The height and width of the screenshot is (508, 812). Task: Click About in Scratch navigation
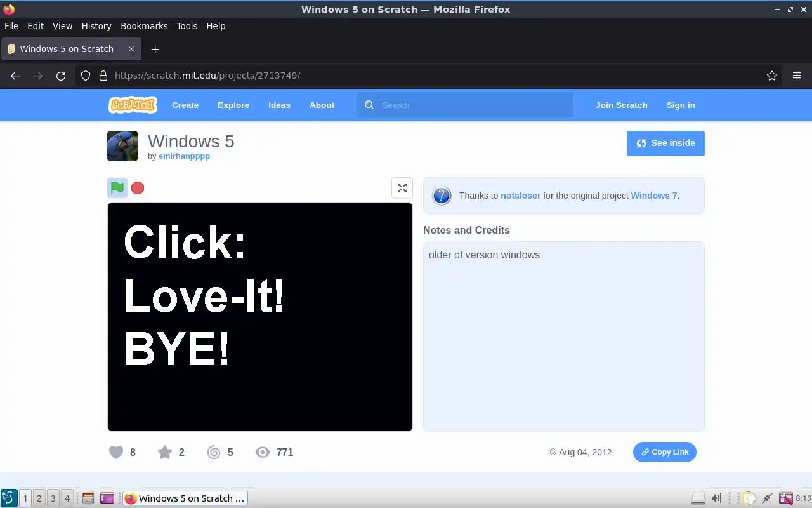[322, 105]
